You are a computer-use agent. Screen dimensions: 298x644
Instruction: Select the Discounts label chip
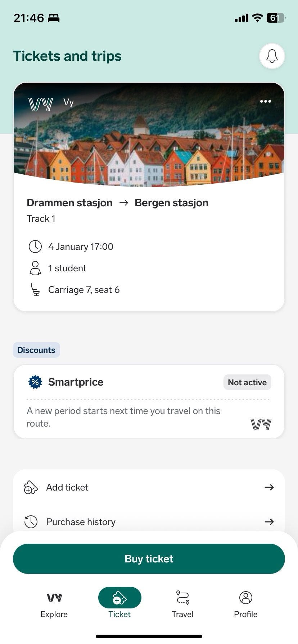[36, 350]
